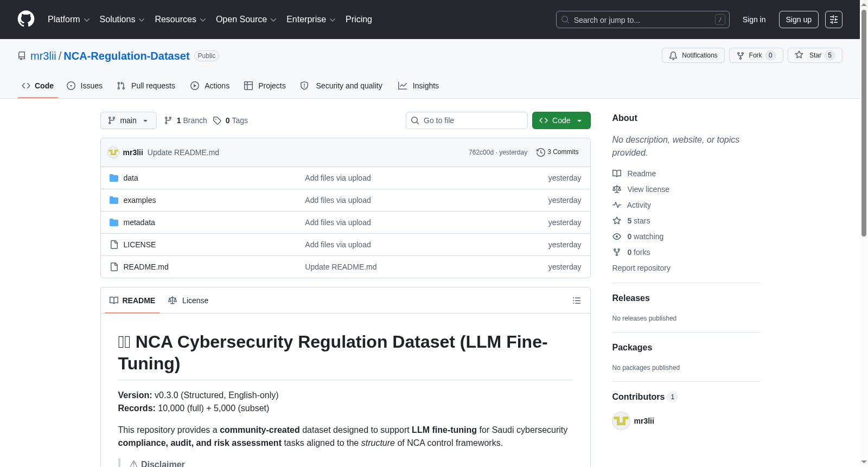Screen dimensions: 868x467
Task: Click the Go to file search field
Action: pyautogui.click(x=467, y=120)
